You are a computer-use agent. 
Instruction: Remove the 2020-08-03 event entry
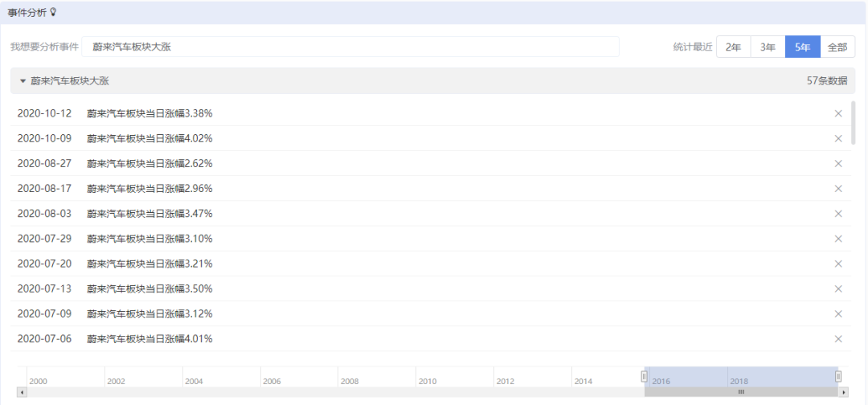click(x=838, y=213)
